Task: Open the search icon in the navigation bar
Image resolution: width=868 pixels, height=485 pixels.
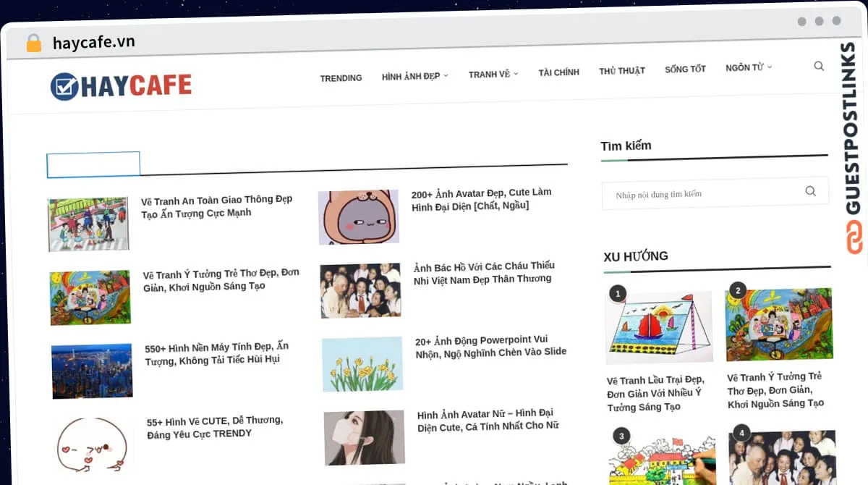Action: tap(819, 66)
